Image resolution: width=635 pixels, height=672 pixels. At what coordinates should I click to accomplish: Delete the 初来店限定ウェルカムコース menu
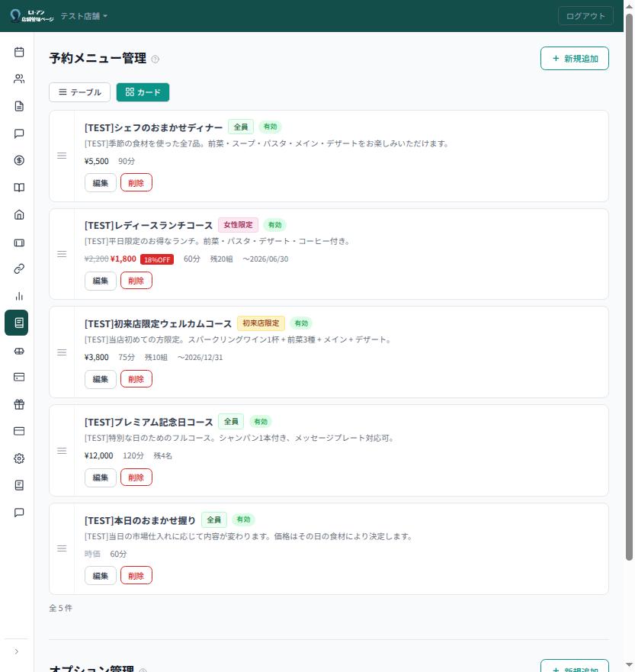[x=136, y=379]
